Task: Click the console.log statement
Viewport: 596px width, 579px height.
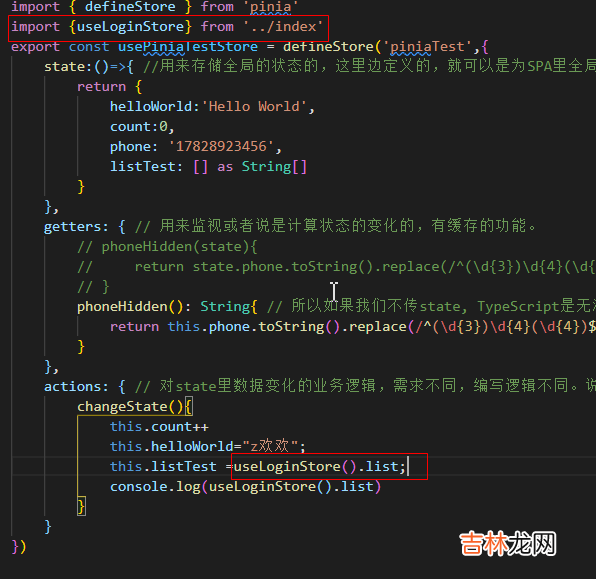Action: click(x=245, y=487)
